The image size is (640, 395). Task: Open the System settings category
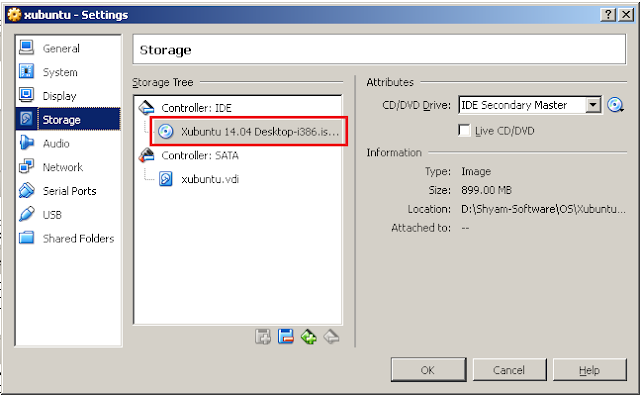click(68, 72)
